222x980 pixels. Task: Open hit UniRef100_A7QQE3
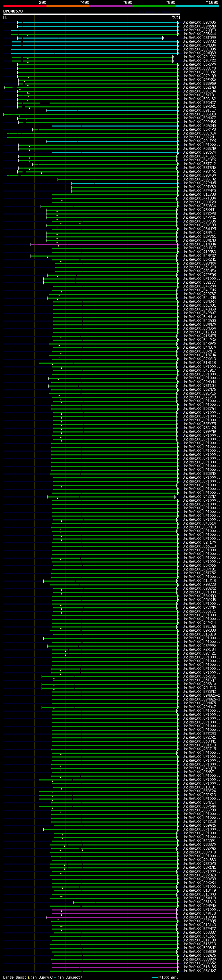(199, 30)
